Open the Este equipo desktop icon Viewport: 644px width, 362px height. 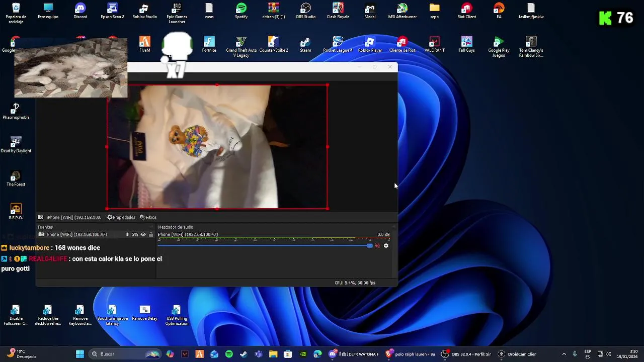(48, 11)
